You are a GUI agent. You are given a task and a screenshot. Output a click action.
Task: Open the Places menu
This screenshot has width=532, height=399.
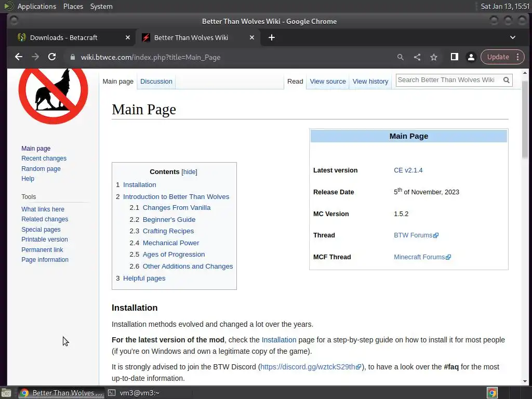pyautogui.click(x=73, y=6)
